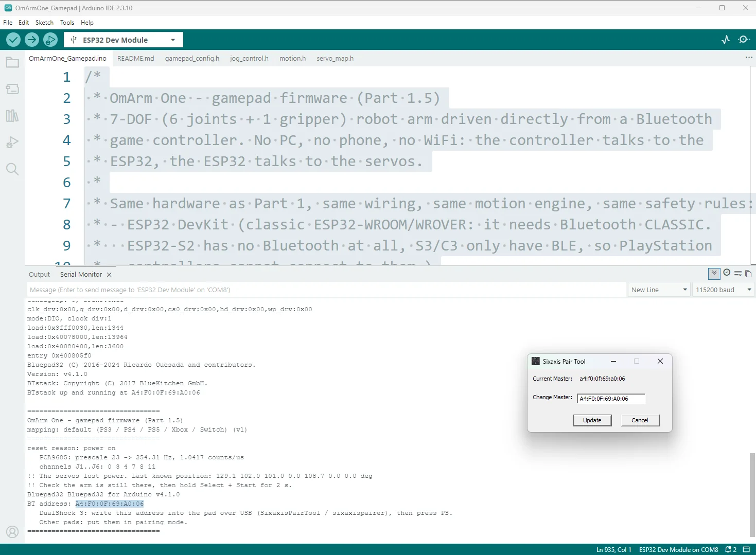Click the Change Master address field
The width and height of the screenshot is (756, 555).
611,399
